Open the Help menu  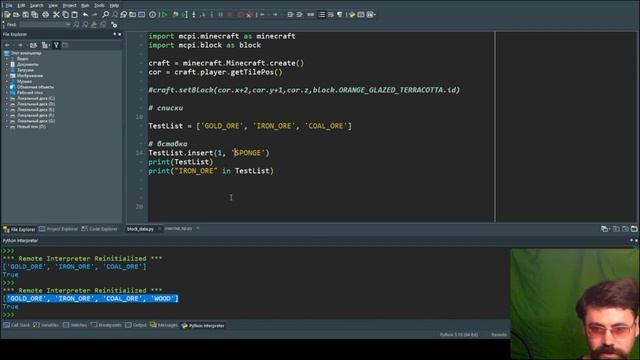pyautogui.click(x=114, y=5)
